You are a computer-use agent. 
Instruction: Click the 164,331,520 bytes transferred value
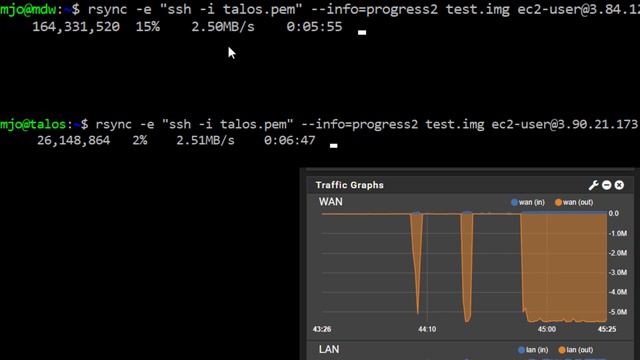pyautogui.click(x=76, y=27)
